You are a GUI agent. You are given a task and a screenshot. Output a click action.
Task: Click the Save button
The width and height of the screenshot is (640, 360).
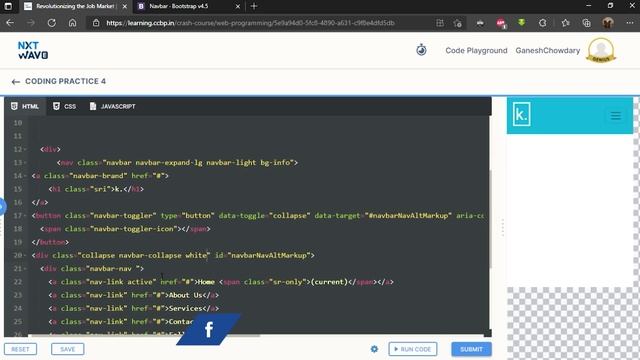[x=68, y=349]
